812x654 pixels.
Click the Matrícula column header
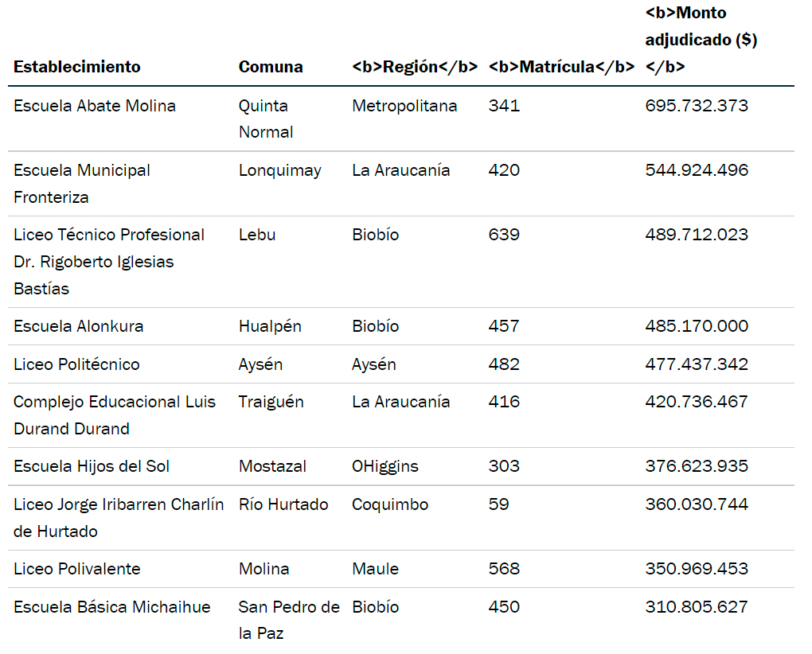click(561, 67)
